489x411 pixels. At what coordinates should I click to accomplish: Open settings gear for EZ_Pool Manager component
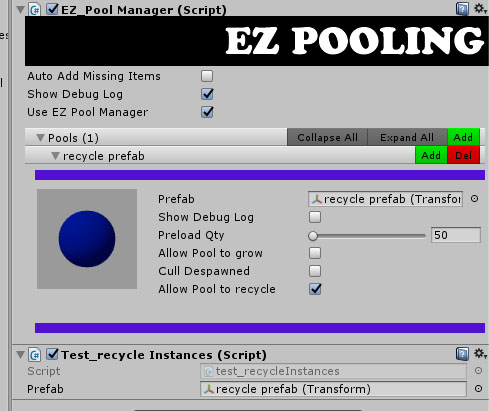(480, 8)
